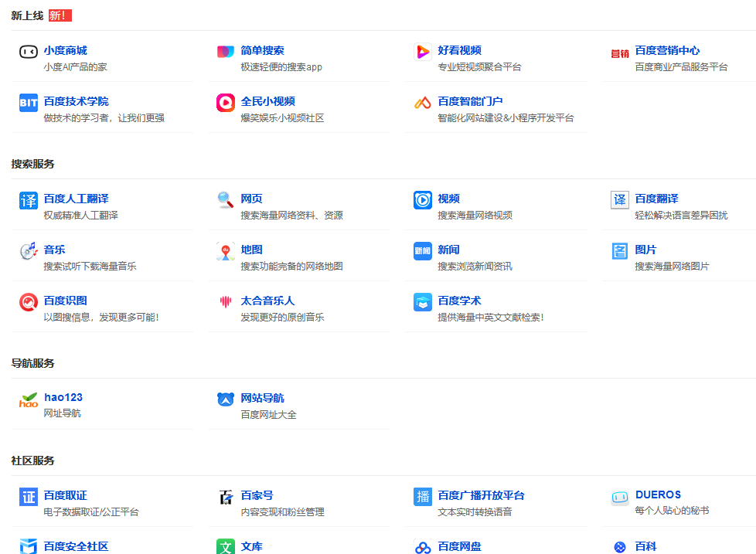Open the 小度商城 link
The image size is (756, 554).
pos(65,50)
